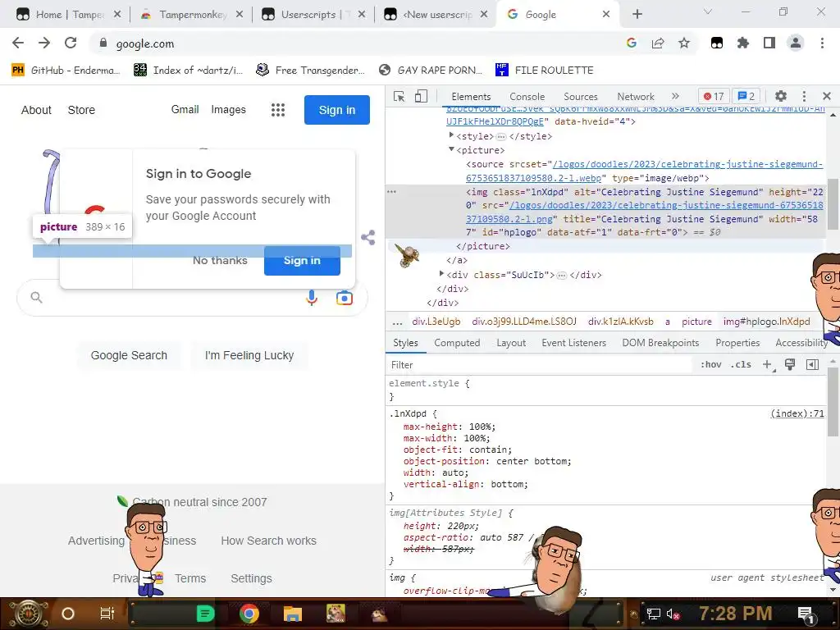This screenshot has height=630, width=840.
Task: Open the Chrome three-dot menu
Action: pyautogui.click(x=822, y=43)
